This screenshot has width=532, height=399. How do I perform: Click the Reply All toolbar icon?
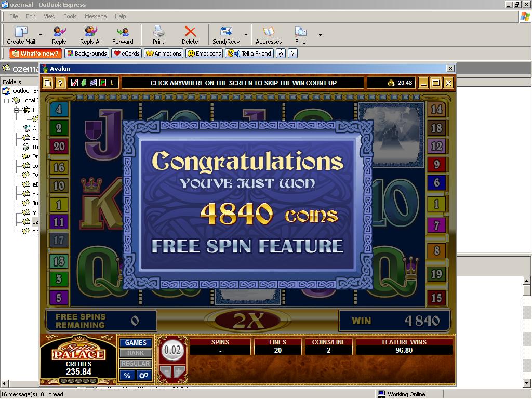(x=90, y=35)
